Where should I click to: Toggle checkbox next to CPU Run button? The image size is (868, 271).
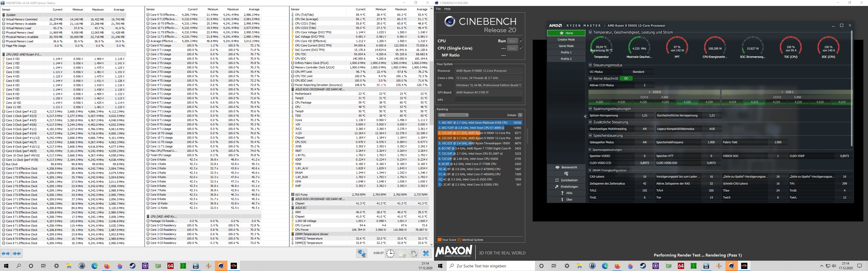[521, 41]
